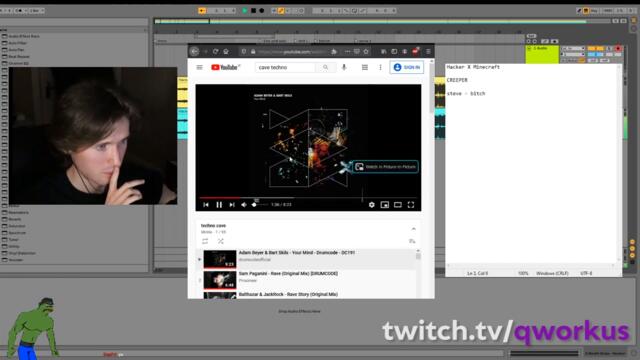
Task: Click the Ableton arrangement overview bar
Action: coord(382,21)
